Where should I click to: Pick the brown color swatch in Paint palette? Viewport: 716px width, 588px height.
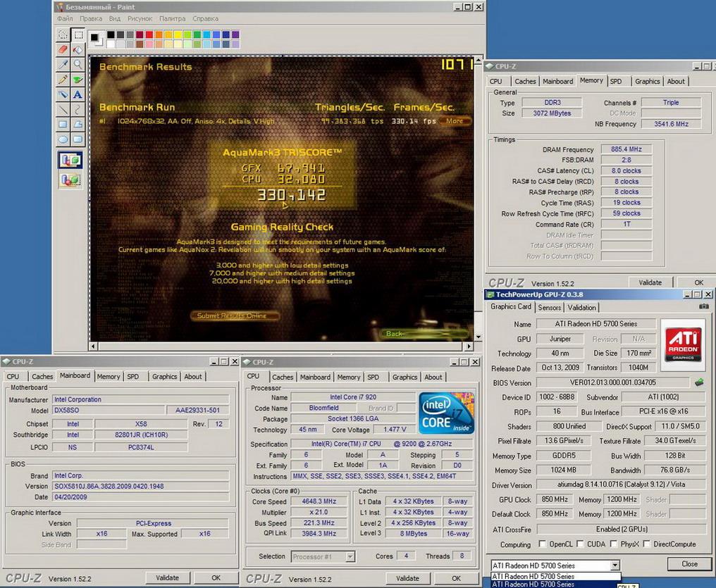(x=140, y=44)
